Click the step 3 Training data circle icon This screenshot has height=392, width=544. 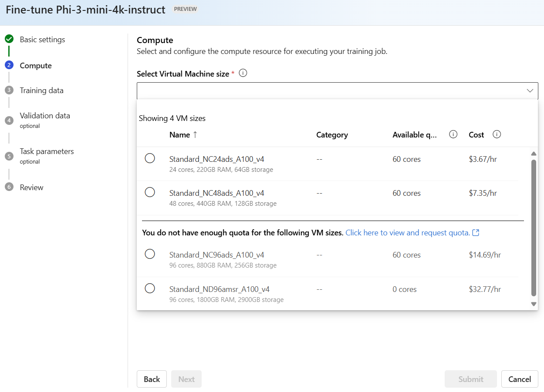[x=9, y=90]
